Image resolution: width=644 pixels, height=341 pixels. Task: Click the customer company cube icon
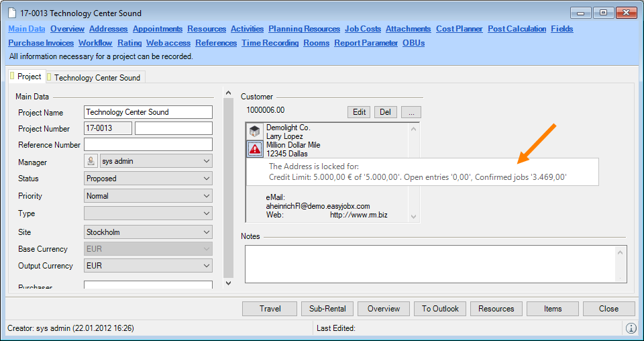pos(255,132)
